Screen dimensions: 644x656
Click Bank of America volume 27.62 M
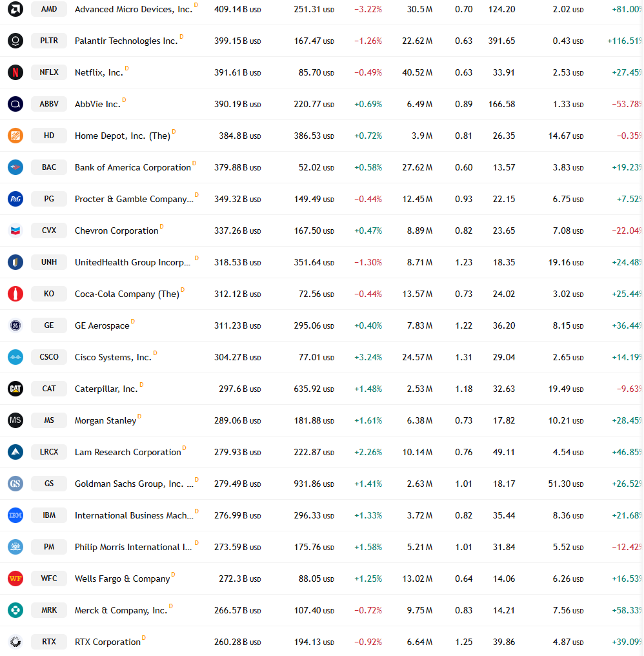click(x=418, y=167)
